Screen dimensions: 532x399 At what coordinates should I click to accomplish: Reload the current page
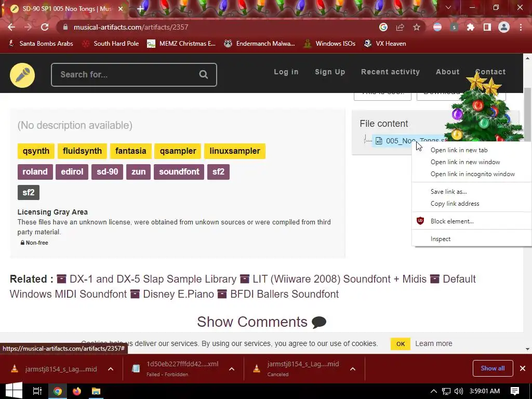click(x=45, y=27)
